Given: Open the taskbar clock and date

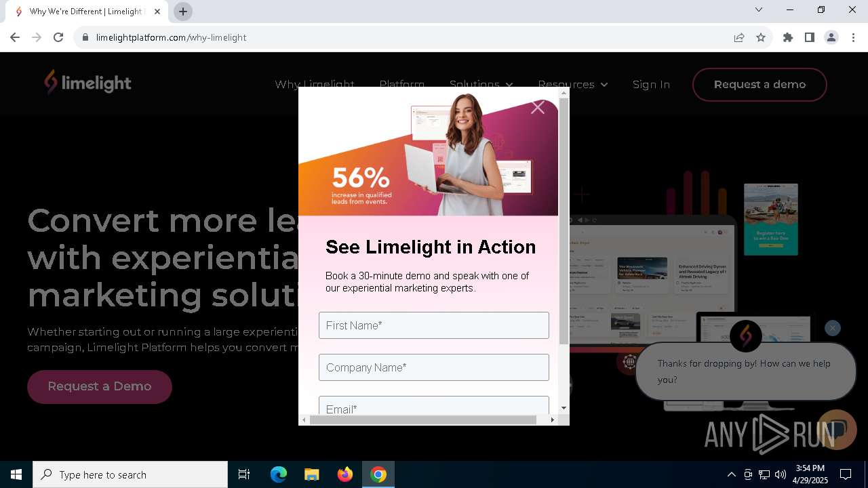Looking at the screenshot, I should 810,474.
